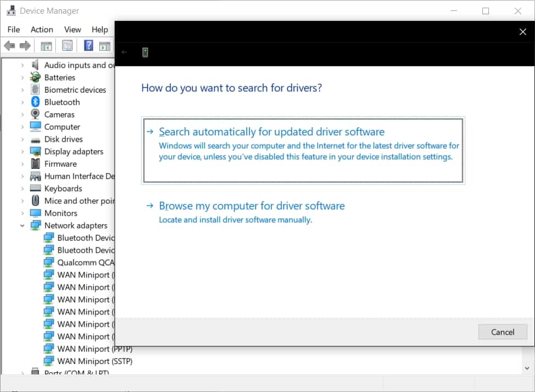The width and height of the screenshot is (535, 392).
Task: Click the Cameras category icon
Action: click(36, 115)
